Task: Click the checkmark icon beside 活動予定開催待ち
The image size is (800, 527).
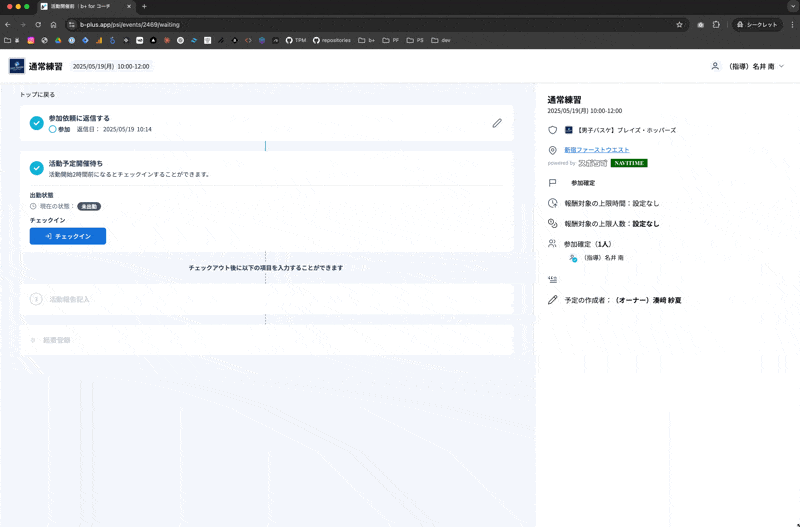Action: pyautogui.click(x=37, y=168)
